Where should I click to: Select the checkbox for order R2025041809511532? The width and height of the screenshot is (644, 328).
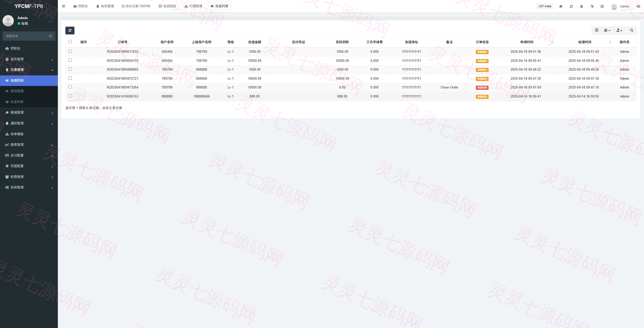(70, 51)
